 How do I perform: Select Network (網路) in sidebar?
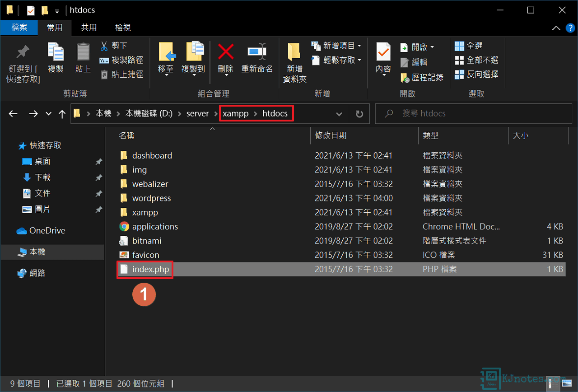(32, 273)
